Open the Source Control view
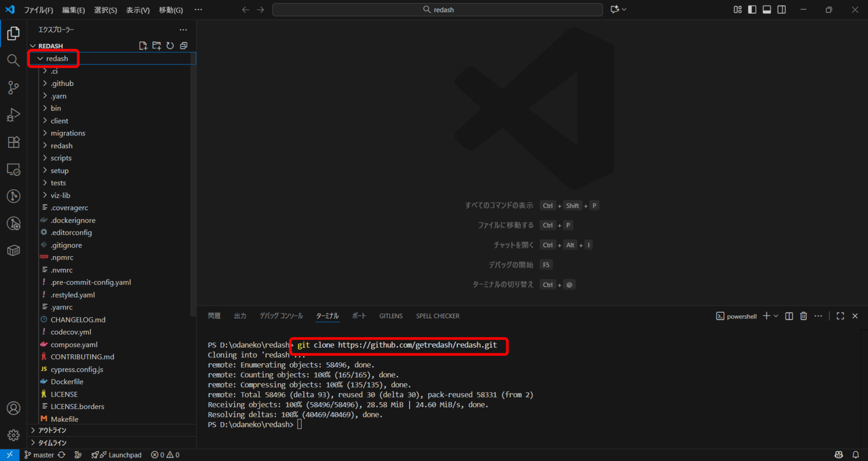868x461 pixels. coord(13,87)
